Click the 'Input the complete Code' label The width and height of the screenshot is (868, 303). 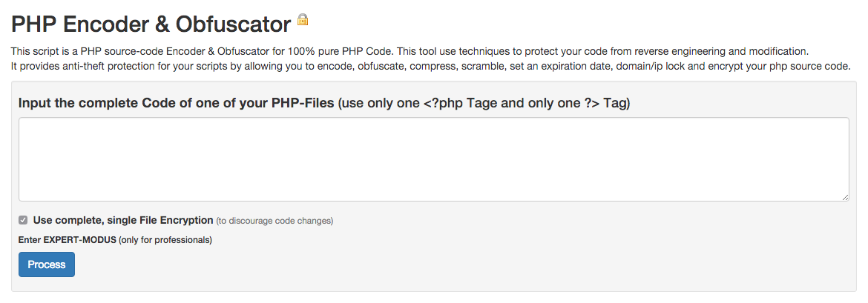(x=176, y=104)
